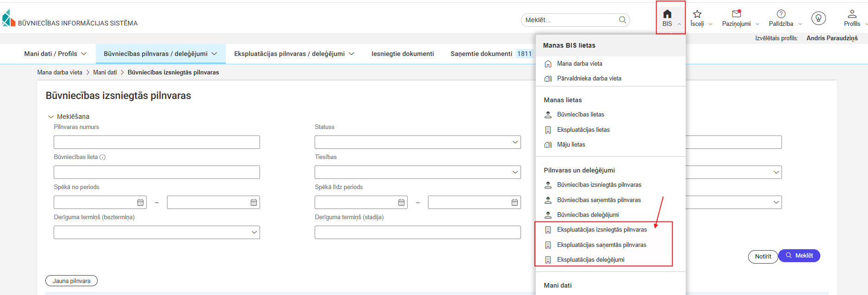The height and width of the screenshot is (295, 868).
Task: Select Ekspluatācijas izsniegtās pilnvaras menu item
Action: (601, 230)
